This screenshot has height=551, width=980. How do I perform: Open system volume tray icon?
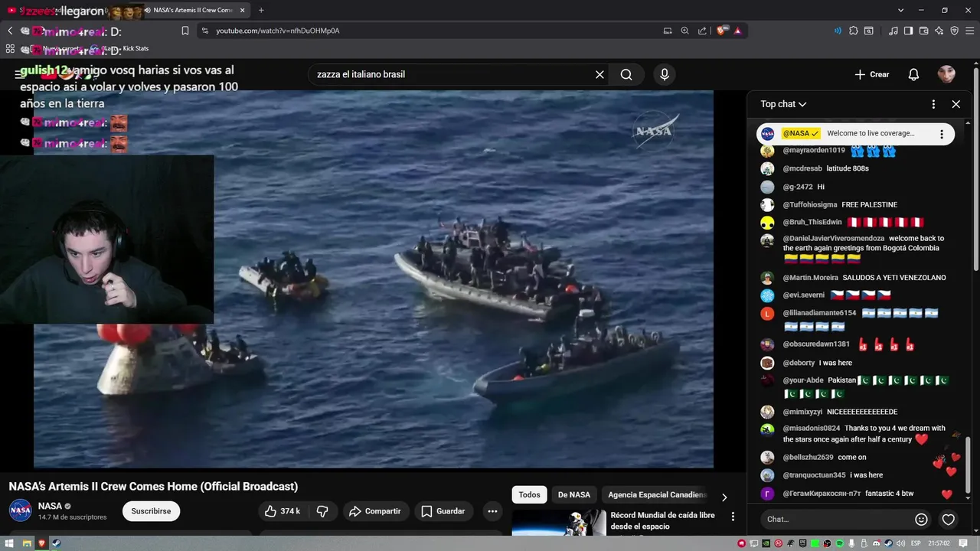tap(900, 543)
